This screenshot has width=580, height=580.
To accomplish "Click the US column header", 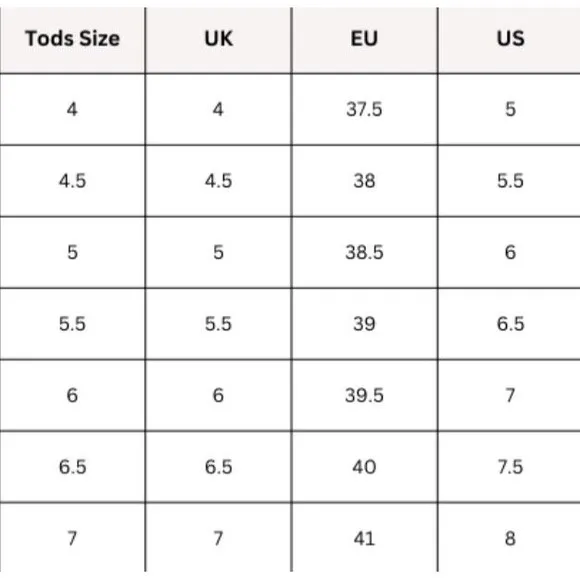I will pos(510,38).
